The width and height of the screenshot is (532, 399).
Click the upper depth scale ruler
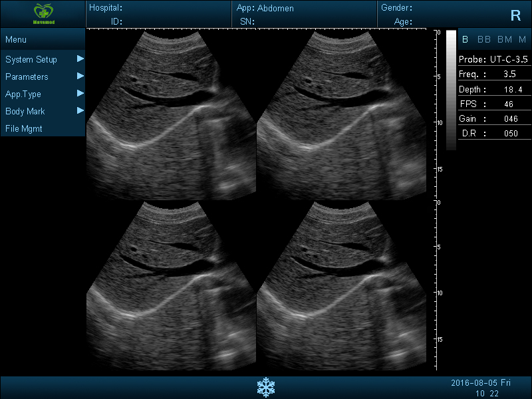(438, 114)
